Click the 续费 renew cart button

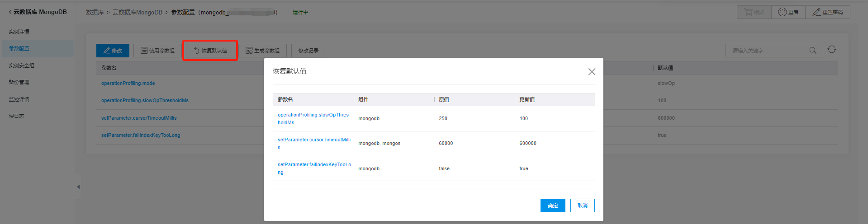754,12
